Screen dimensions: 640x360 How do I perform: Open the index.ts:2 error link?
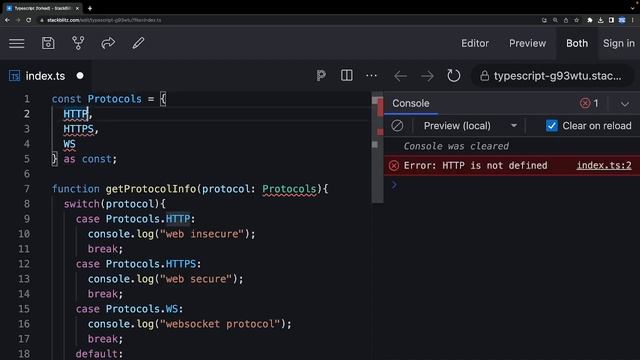(604, 165)
